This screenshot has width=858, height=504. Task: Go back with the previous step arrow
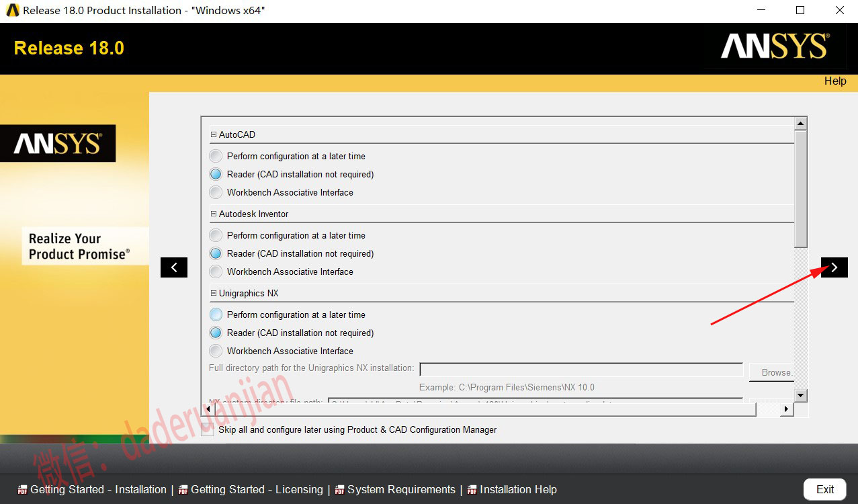click(x=174, y=267)
